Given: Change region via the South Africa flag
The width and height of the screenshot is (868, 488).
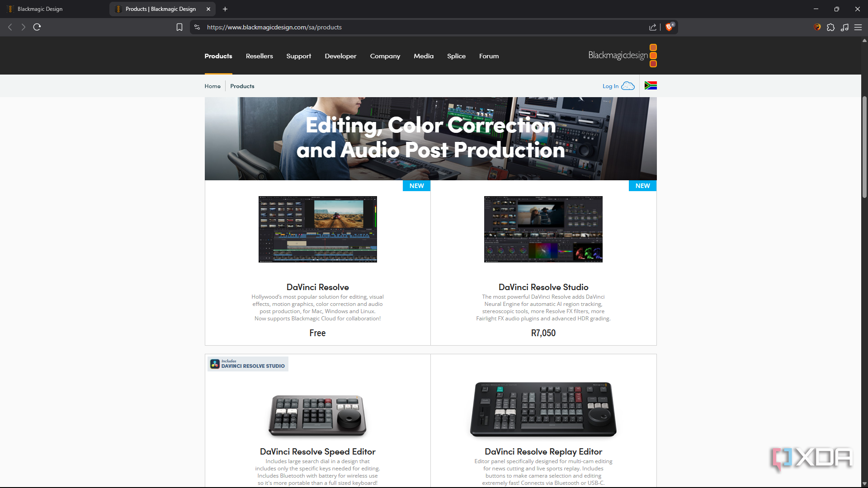Looking at the screenshot, I should click(x=651, y=85).
